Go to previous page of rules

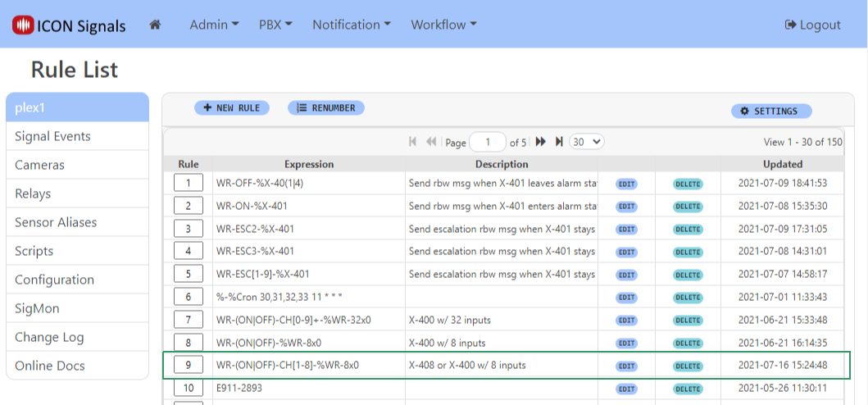431,142
